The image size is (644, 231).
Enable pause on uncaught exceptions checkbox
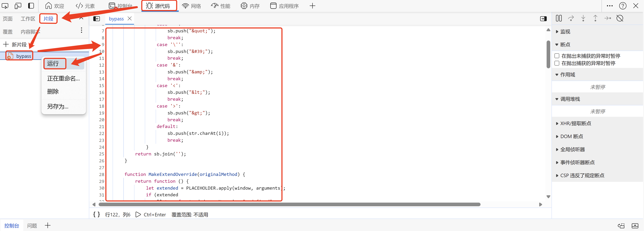coord(557,56)
